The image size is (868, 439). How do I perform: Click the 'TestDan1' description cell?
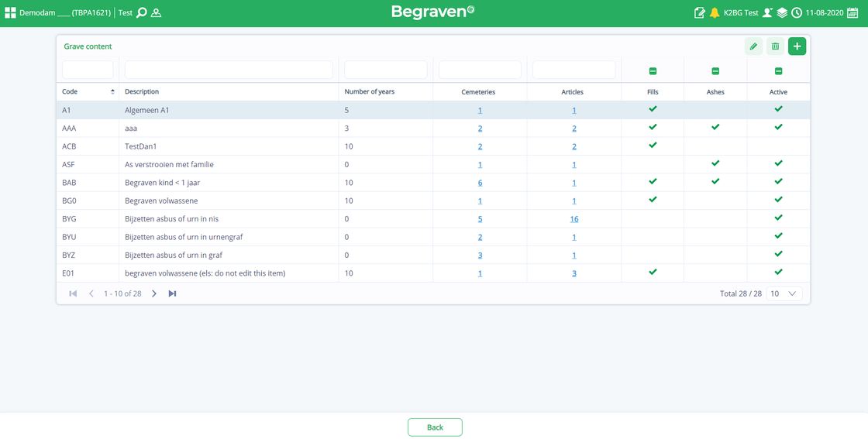point(229,146)
